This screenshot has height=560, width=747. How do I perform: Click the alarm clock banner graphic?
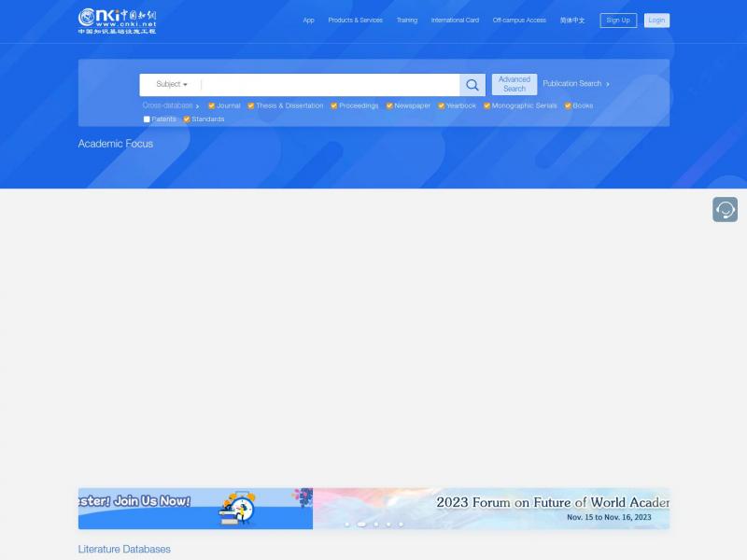[237, 509]
